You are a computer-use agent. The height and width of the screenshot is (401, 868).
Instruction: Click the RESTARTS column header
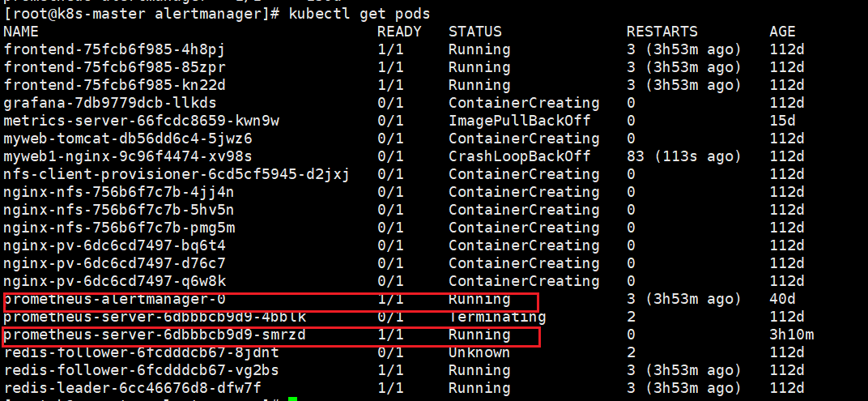(662, 32)
